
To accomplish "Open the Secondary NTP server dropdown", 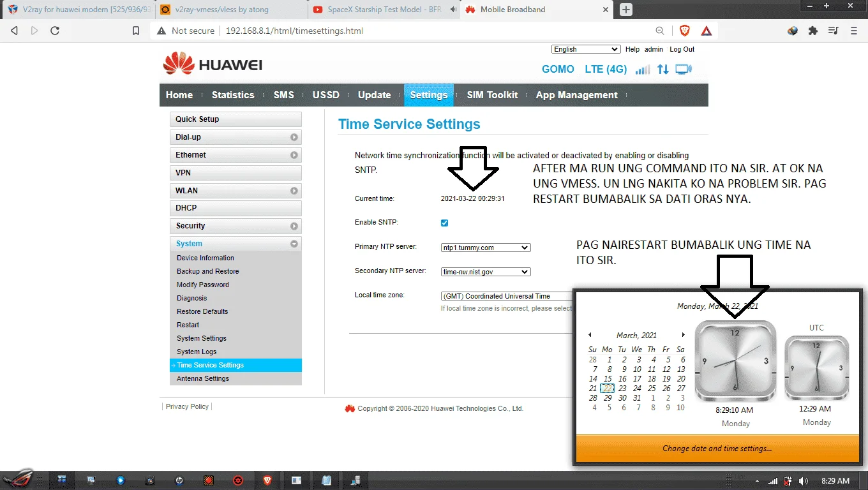I will coord(486,272).
